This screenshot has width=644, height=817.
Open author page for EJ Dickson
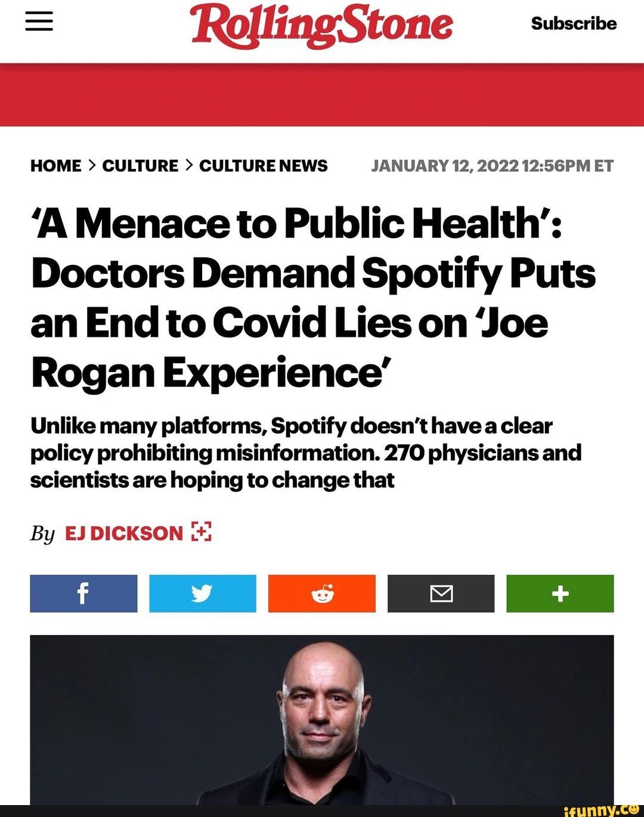[x=123, y=533]
